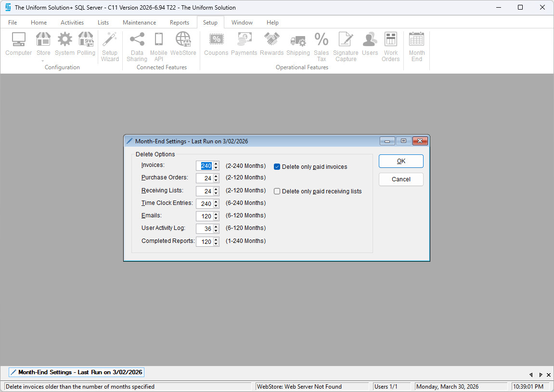Decrease Emails months with down arrow
554x392 pixels.
click(216, 218)
